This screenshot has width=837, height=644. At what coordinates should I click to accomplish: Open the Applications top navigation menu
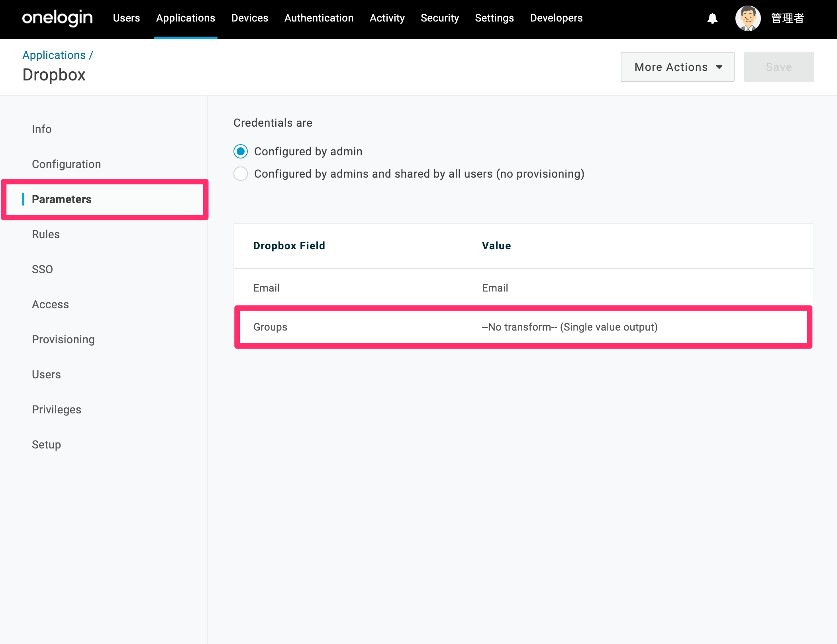point(186,18)
